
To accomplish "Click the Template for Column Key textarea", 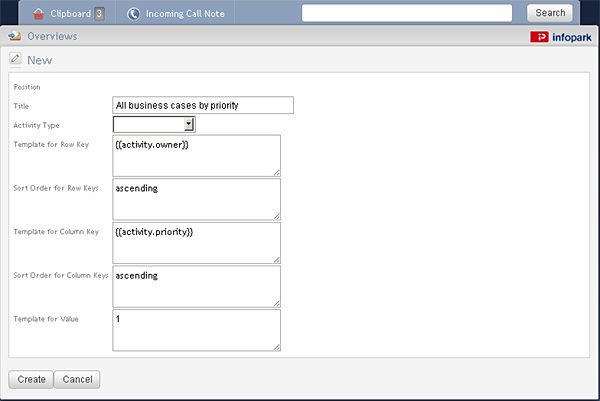I will click(197, 243).
